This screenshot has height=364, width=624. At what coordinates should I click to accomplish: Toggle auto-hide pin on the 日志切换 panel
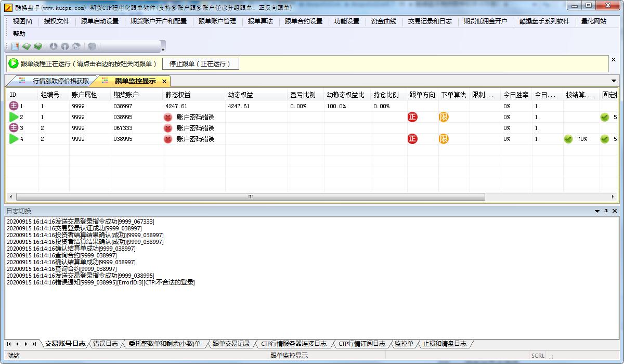[606, 211]
